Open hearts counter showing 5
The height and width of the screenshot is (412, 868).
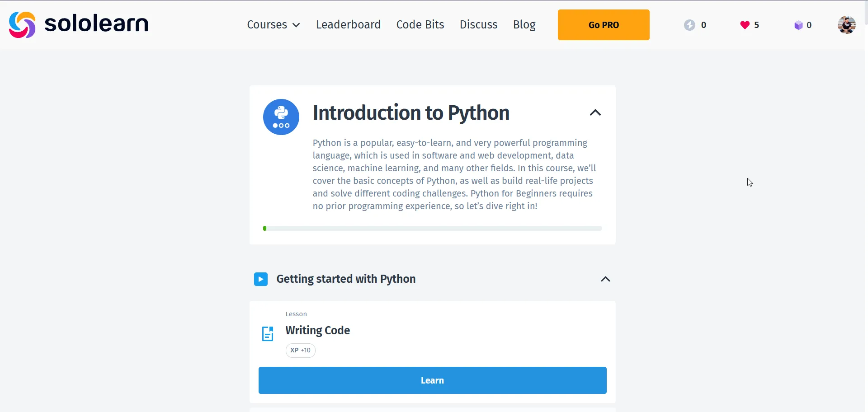tap(744, 25)
